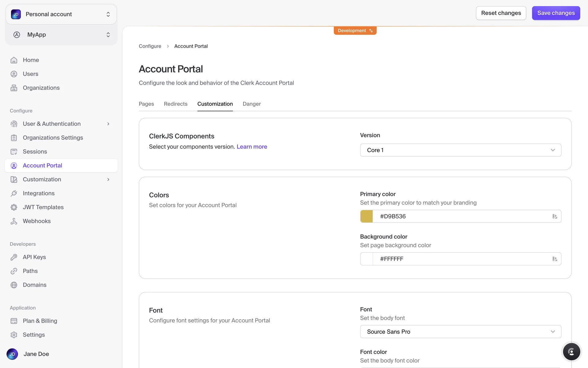Click the gold primary color swatch
Image resolution: width=588 pixels, height=368 pixels.
(367, 217)
